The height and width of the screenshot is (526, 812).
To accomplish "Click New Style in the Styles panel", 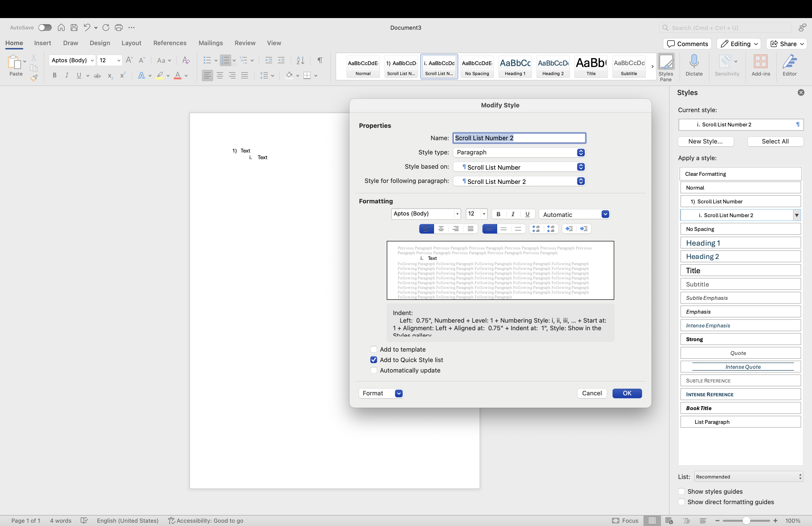I will click(x=706, y=141).
